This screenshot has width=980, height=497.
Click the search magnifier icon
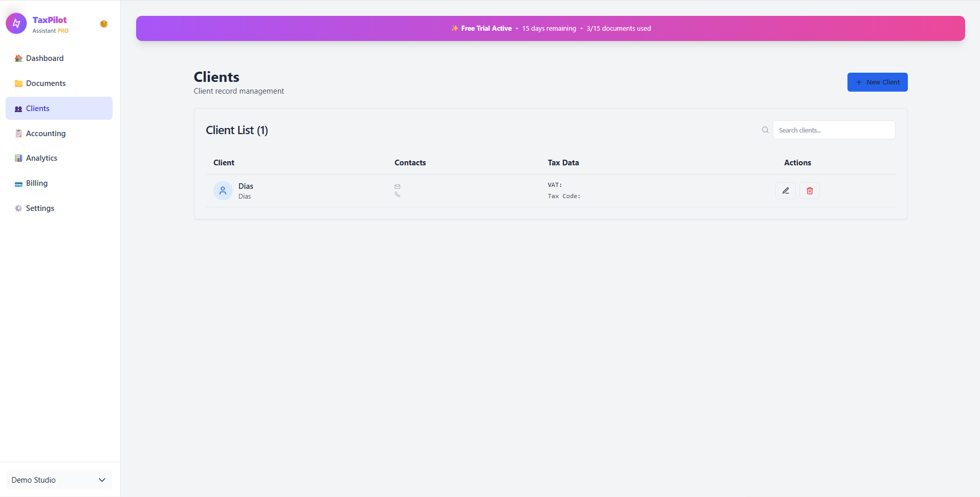point(765,129)
